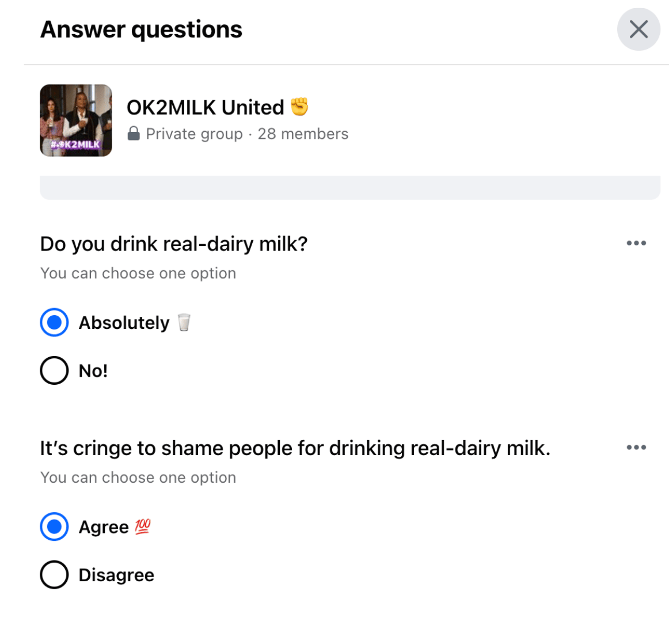The height and width of the screenshot is (644, 669).
Task: Click the three-dot icon beside the dairy milk question
Action: pyautogui.click(x=636, y=243)
